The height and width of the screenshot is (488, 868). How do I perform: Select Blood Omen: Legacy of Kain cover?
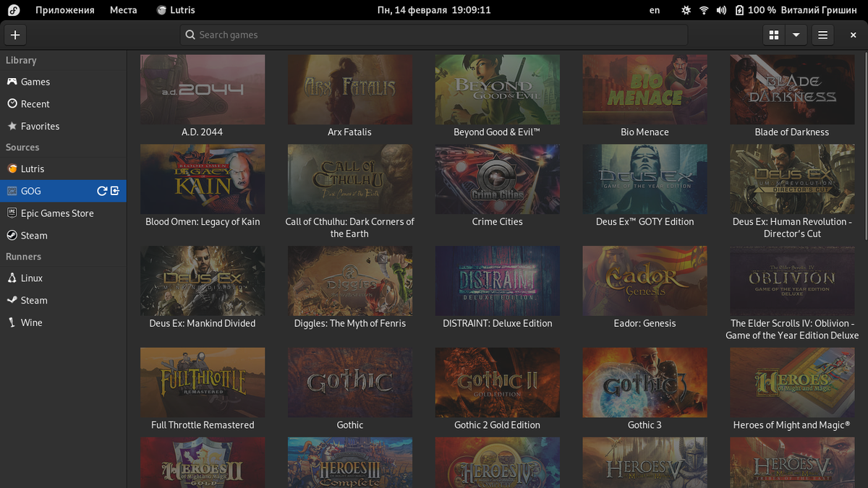coord(203,179)
